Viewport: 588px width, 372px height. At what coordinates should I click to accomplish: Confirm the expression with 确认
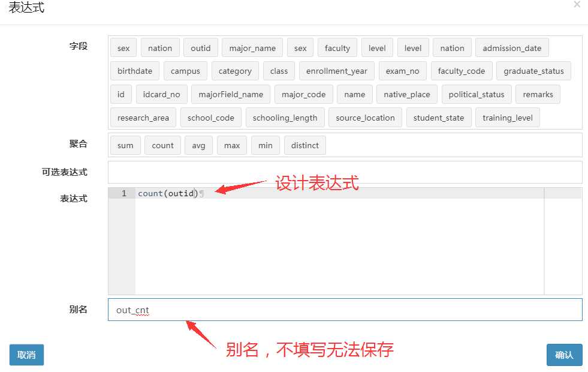coord(565,355)
